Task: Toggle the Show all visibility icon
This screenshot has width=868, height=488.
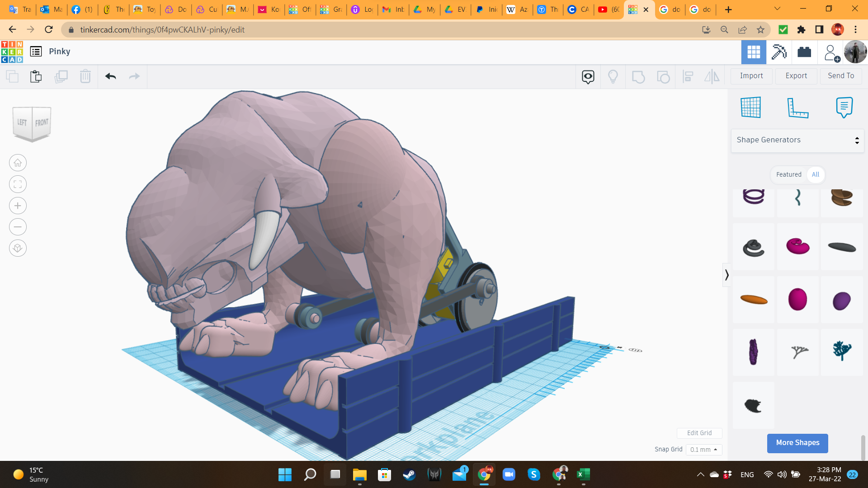Action: pyautogui.click(x=613, y=76)
